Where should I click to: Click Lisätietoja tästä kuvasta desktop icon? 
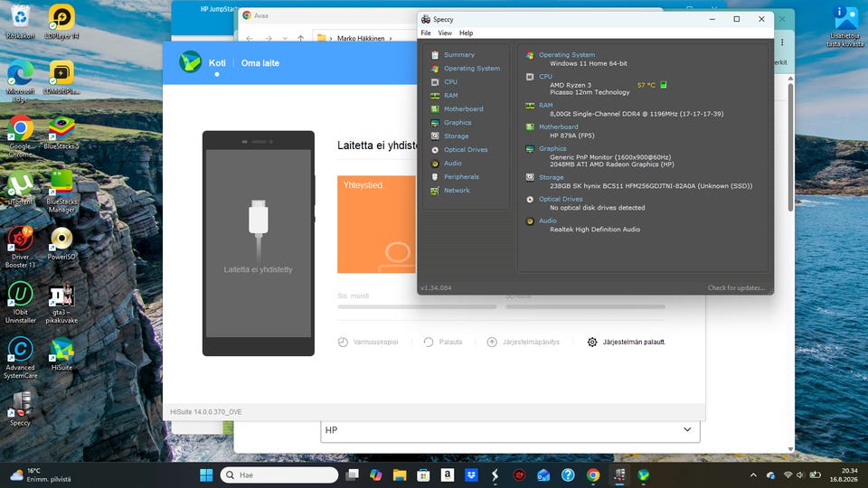coord(845,26)
